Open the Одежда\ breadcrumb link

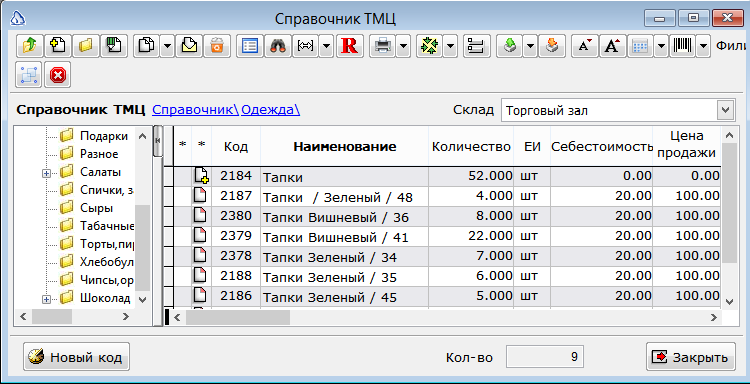point(270,110)
